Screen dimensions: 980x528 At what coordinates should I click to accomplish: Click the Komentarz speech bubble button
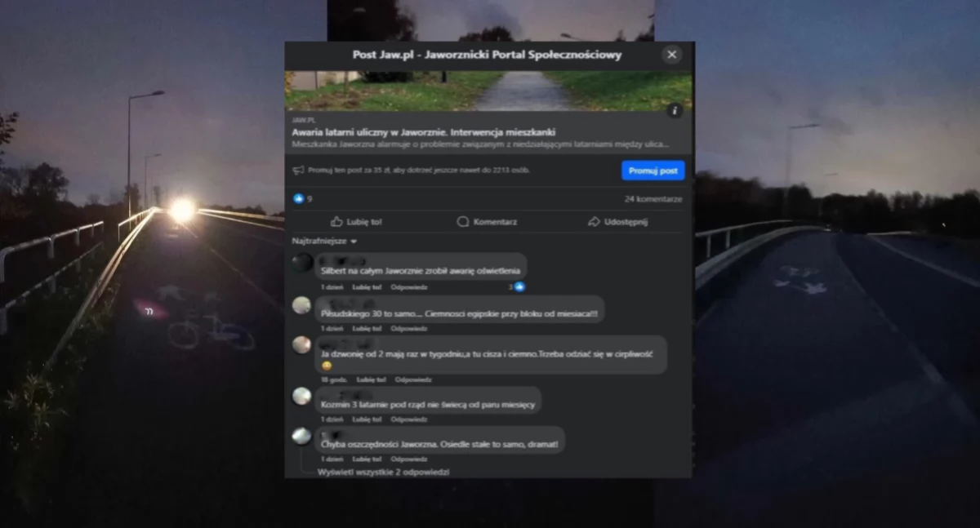point(487,221)
